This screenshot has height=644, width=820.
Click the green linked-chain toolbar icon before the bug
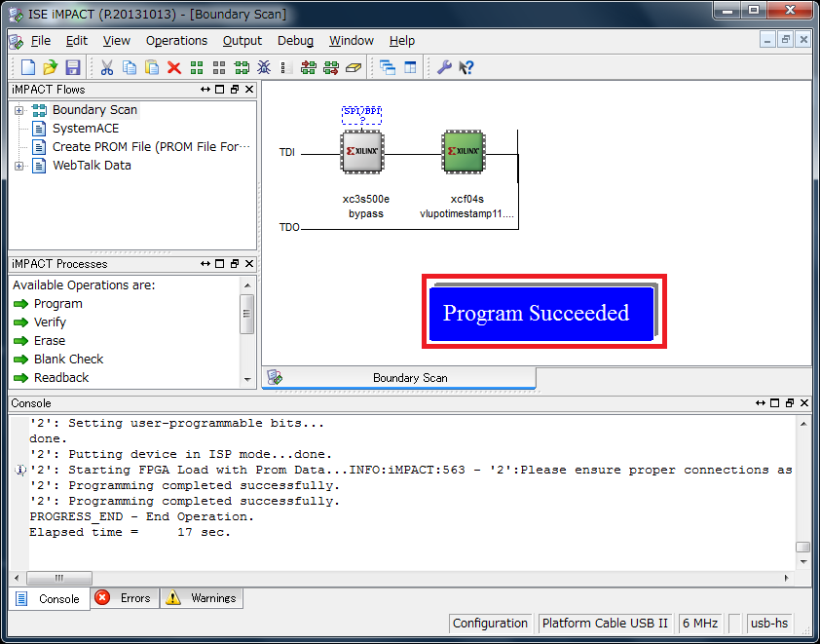pyautogui.click(x=242, y=67)
